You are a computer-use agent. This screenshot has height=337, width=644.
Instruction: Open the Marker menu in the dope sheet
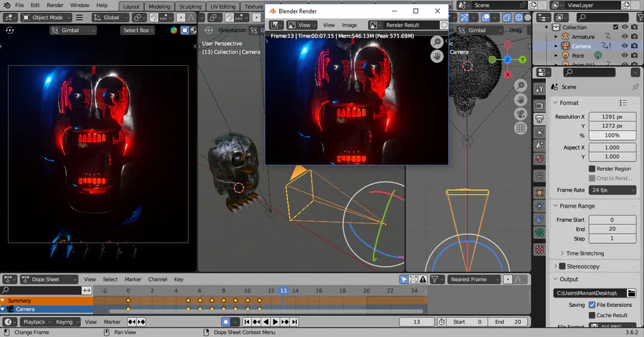pos(133,279)
